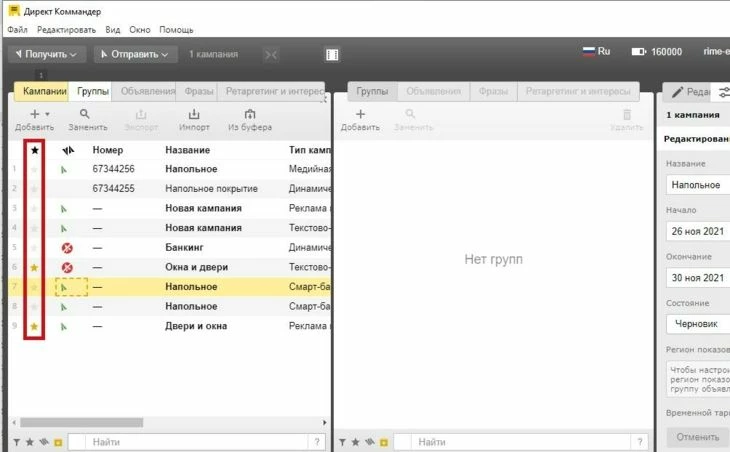730x452 pixels.
Task: Click send-status arrow in selected Напольное row
Action: click(64, 288)
